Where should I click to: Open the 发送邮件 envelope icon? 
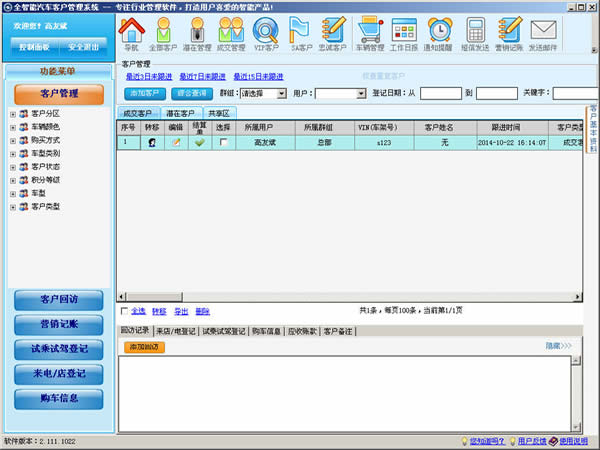pyautogui.click(x=543, y=30)
